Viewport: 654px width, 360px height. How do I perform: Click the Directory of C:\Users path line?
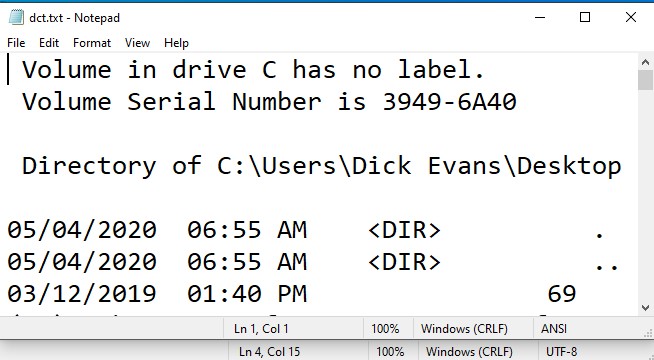(x=322, y=166)
